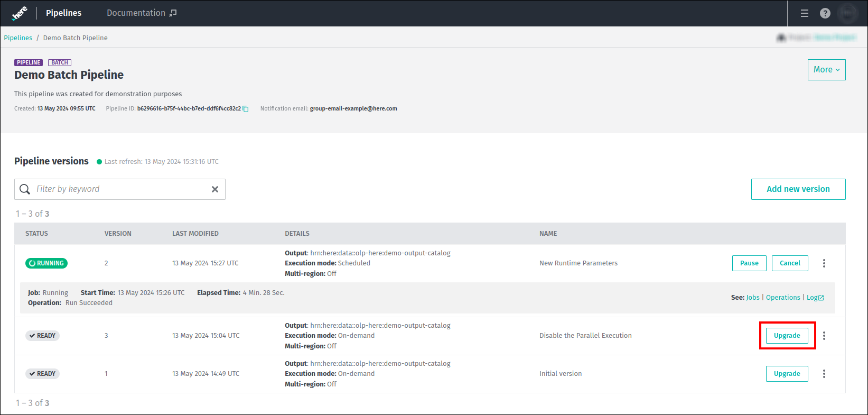Viewport: 868px width, 415px height.
Task: Click the LAST MODIFIED column header
Action: 195,234
